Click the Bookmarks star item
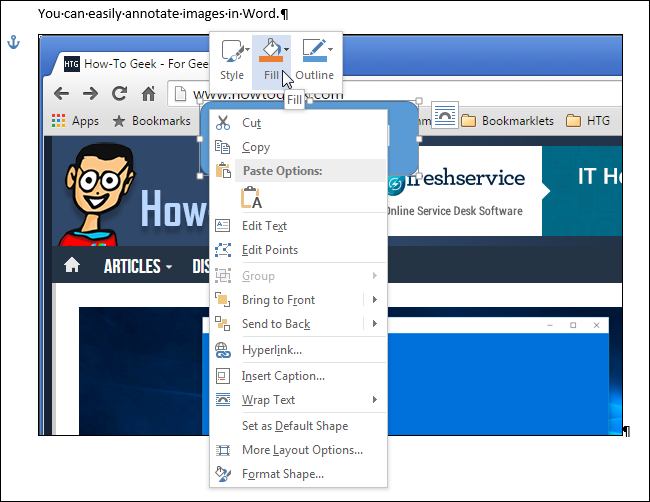Screen dimensions: 650x502 151,121
